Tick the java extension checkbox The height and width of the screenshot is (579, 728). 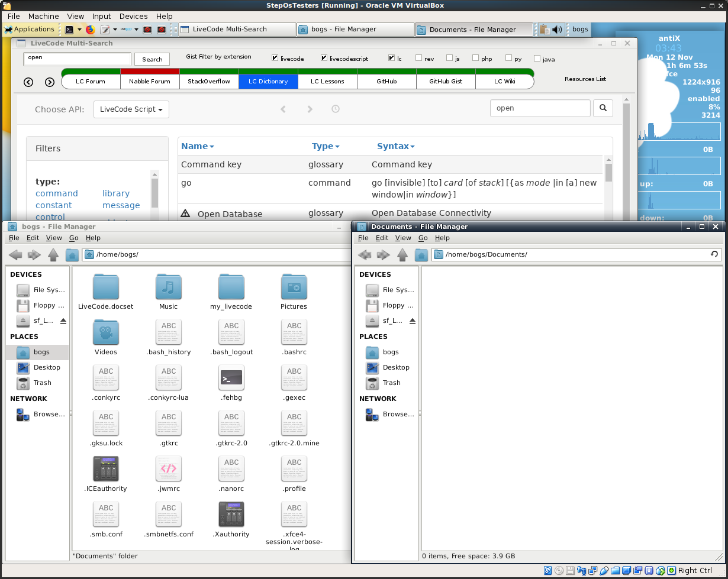pos(537,59)
